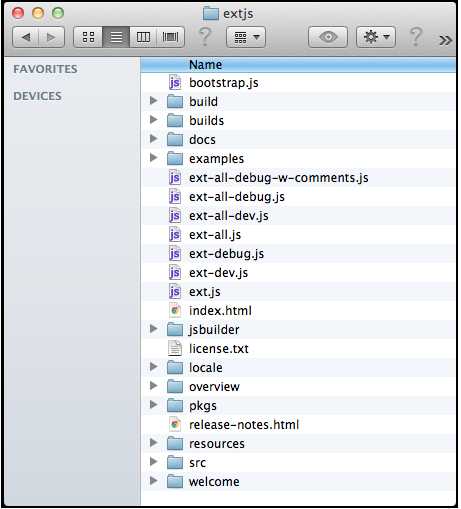461x509 pixels.
Task: Click the bootstrap.js file icon
Action: tap(175, 82)
